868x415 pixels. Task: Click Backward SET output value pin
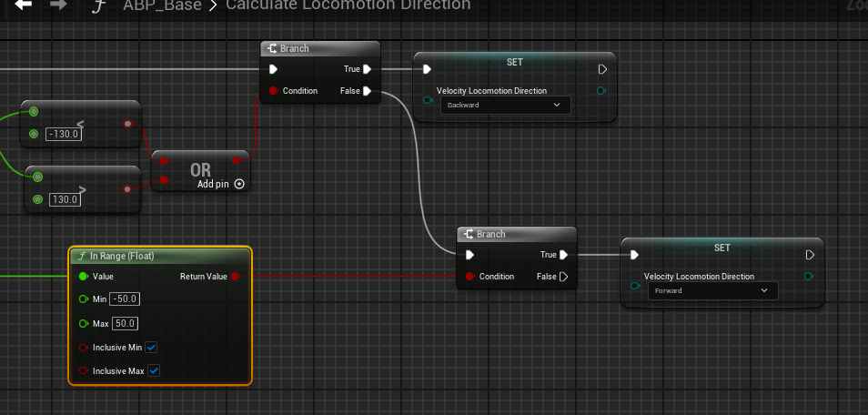coord(601,90)
